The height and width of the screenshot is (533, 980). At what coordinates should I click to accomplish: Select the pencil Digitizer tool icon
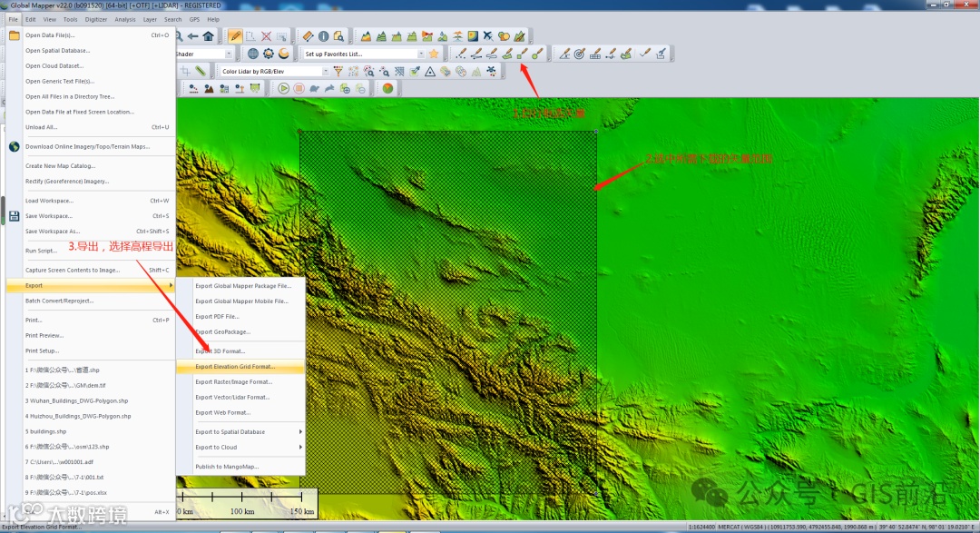point(235,36)
